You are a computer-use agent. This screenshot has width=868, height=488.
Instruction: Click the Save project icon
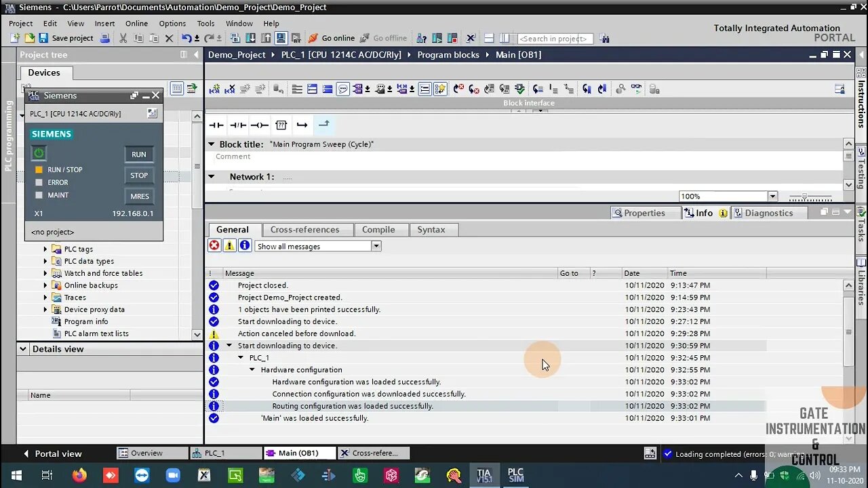click(43, 38)
